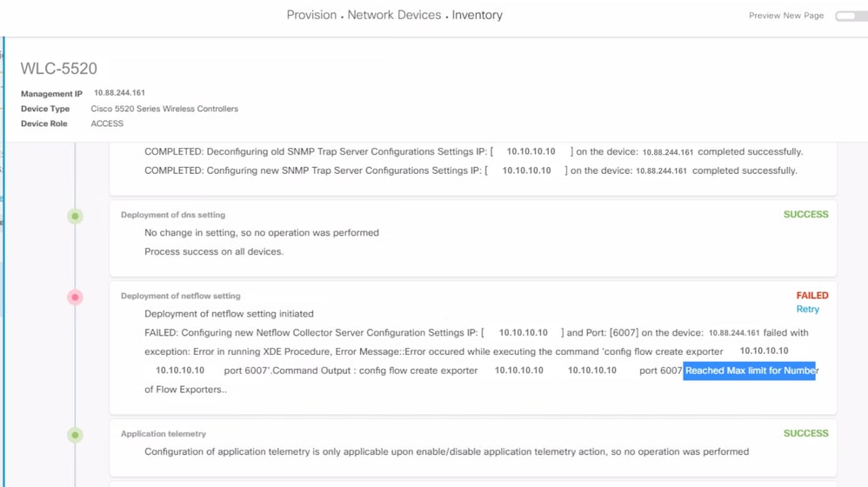Click the 'Deployment of netflow setting' heading
Viewport: 868px width, 487px height.
(x=181, y=296)
